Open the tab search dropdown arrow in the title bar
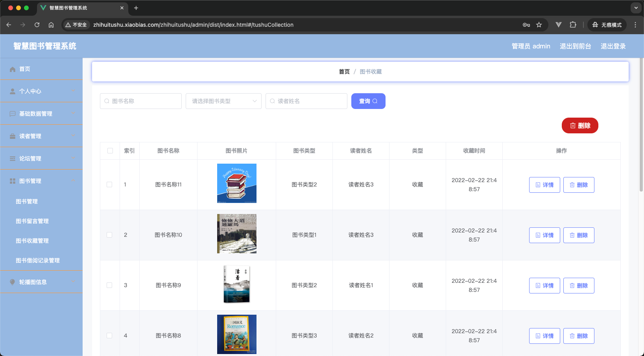The image size is (644, 356). [636, 8]
